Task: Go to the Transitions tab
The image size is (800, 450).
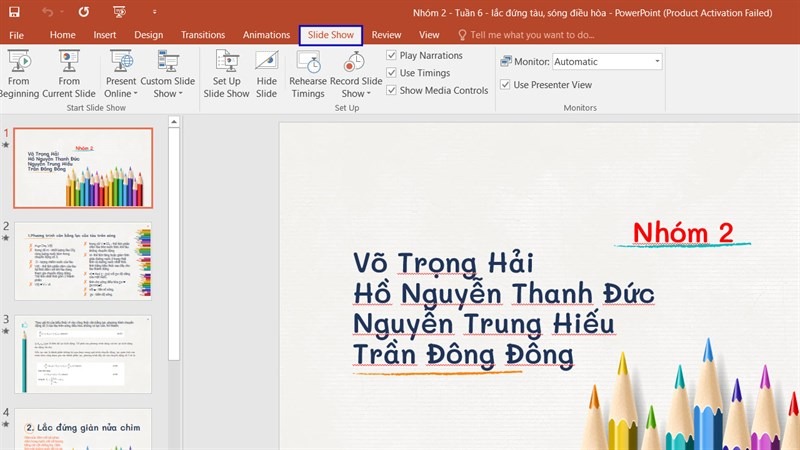Action: pos(203,35)
